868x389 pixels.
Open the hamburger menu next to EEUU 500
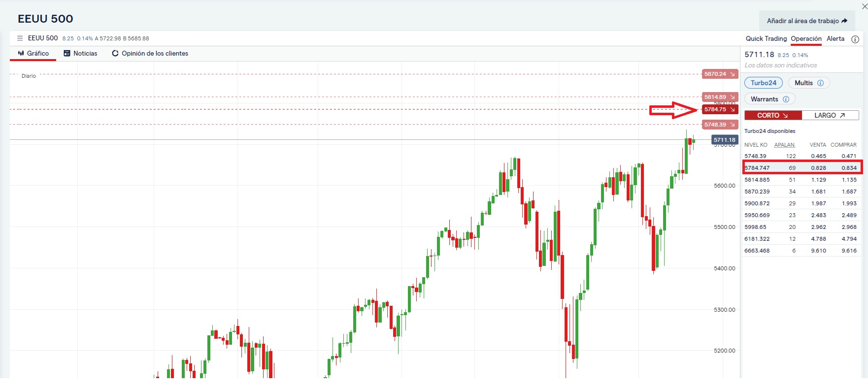[20, 38]
